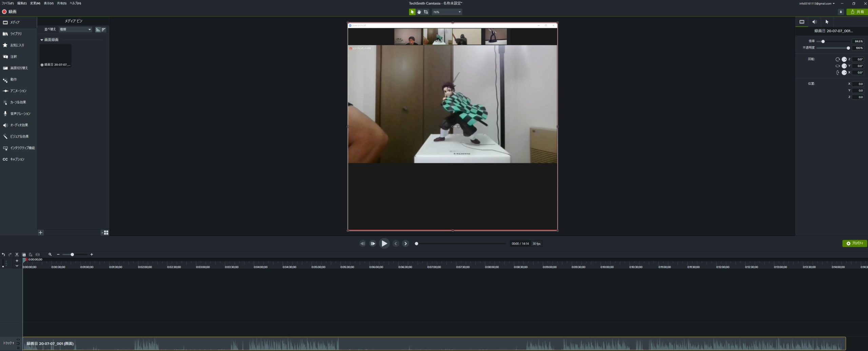Jump to next marker arrow

[x=406, y=244]
